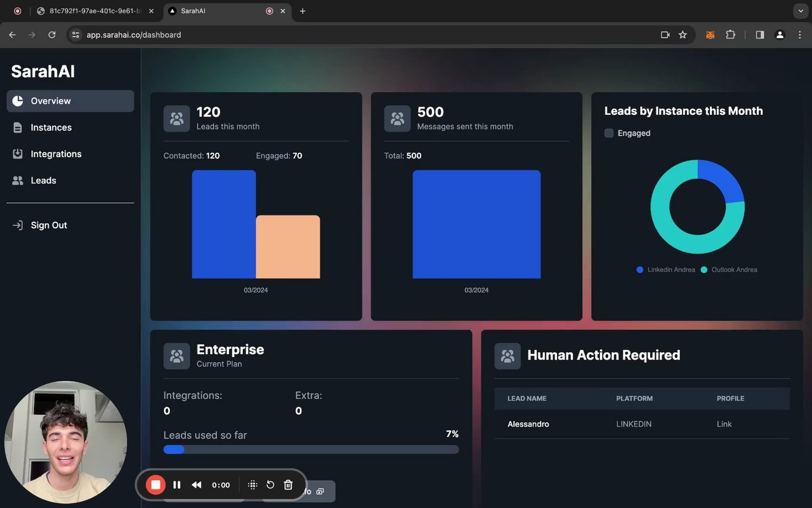This screenshot has height=508, width=812.
Task: Click the SarahAI logo text
Action: coord(43,72)
